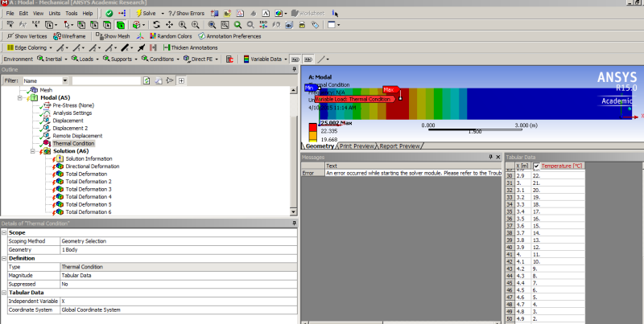This screenshot has width=644, height=324.
Task: Open the Help menu
Action: point(88,14)
